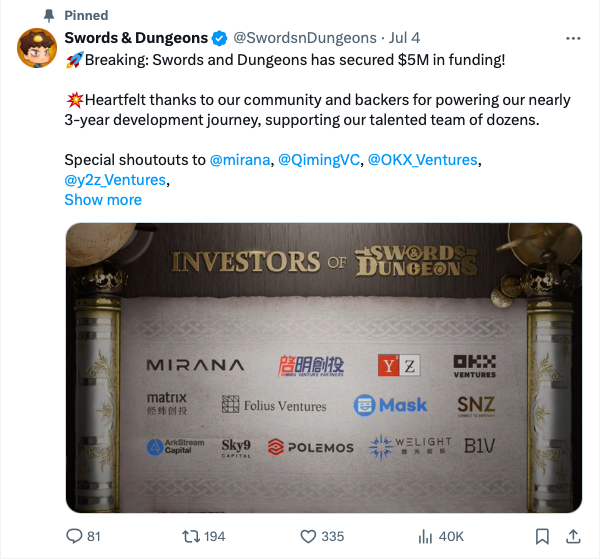Open the @QimingVC mention link
The image size is (604, 559).
coord(319,159)
